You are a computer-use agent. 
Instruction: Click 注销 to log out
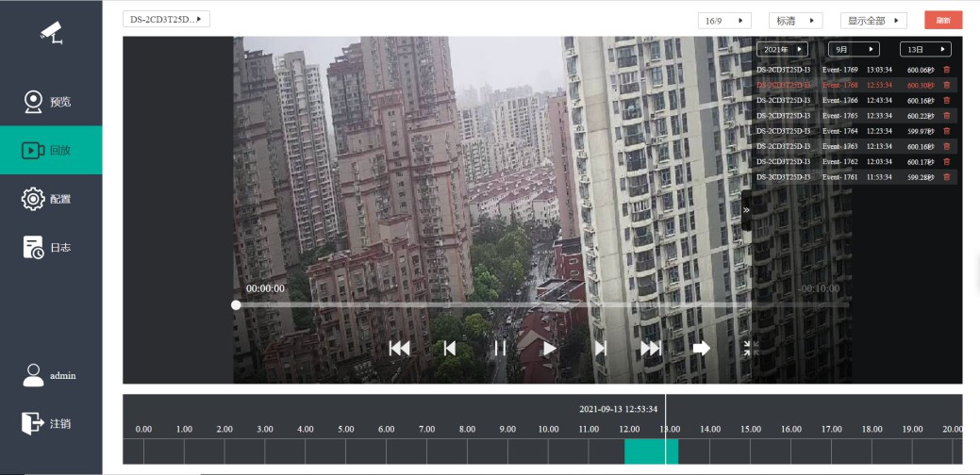51,424
